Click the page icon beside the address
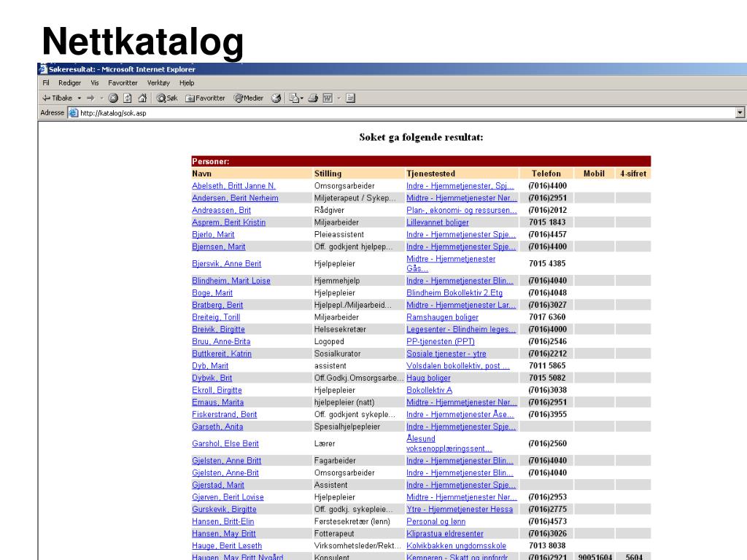 point(74,113)
